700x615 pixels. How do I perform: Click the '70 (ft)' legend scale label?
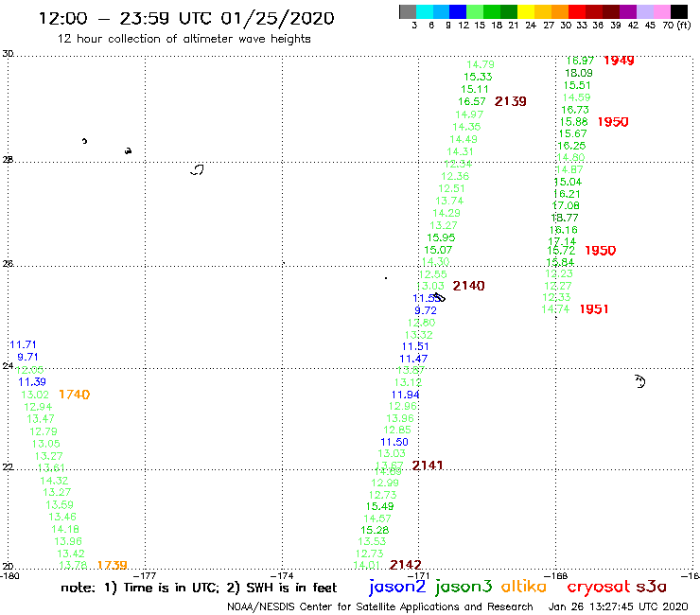tap(676, 25)
